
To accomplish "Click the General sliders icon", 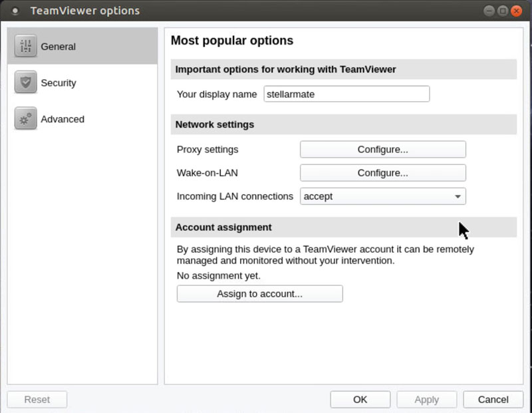I will [26, 46].
